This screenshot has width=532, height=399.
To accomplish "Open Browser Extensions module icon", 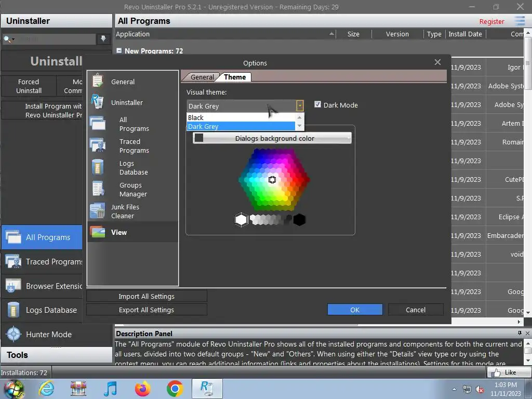I will (x=13, y=286).
